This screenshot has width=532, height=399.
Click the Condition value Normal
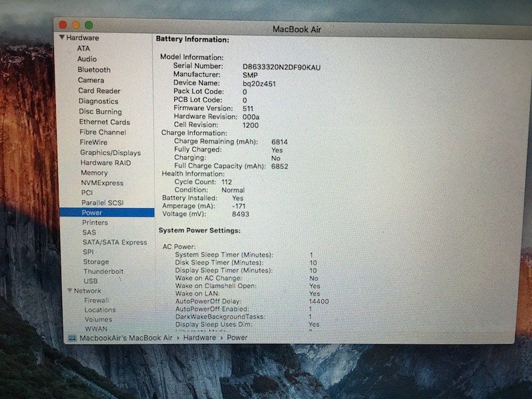(x=233, y=190)
